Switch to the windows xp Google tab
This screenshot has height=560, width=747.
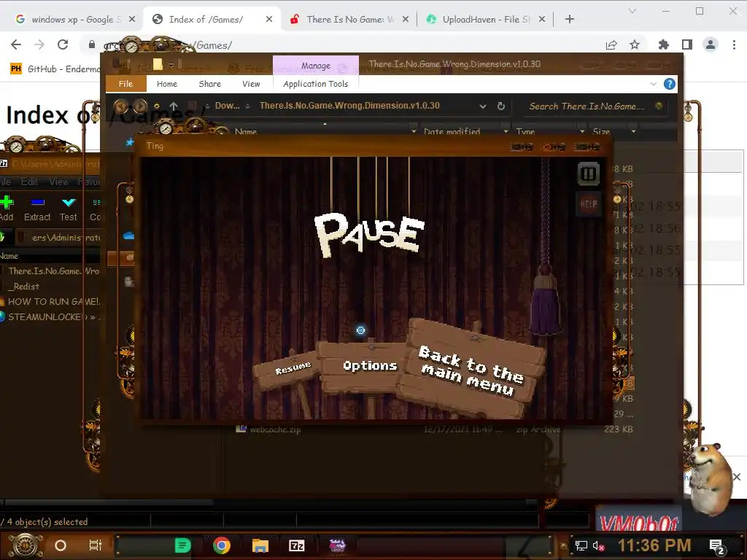click(75, 19)
